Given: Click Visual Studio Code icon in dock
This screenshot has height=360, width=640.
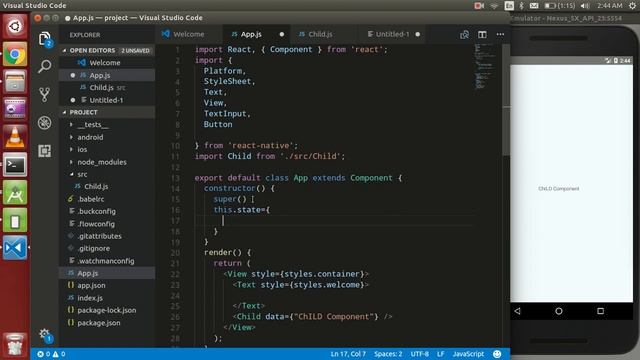Looking at the screenshot, I should (x=15, y=247).
